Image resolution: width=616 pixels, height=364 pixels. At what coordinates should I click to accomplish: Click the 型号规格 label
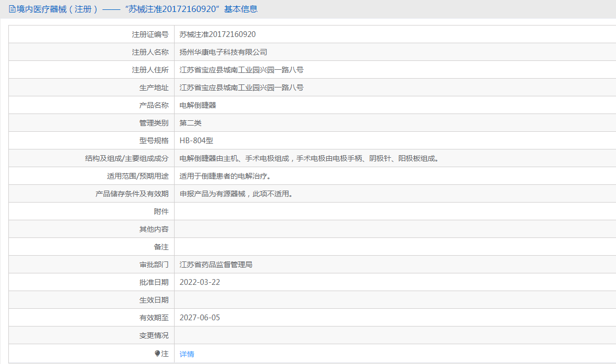[x=154, y=141]
